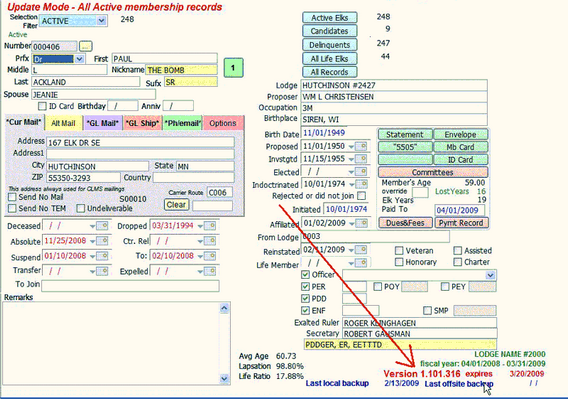Switch to the Alt Mail tab

pyautogui.click(x=63, y=123)
